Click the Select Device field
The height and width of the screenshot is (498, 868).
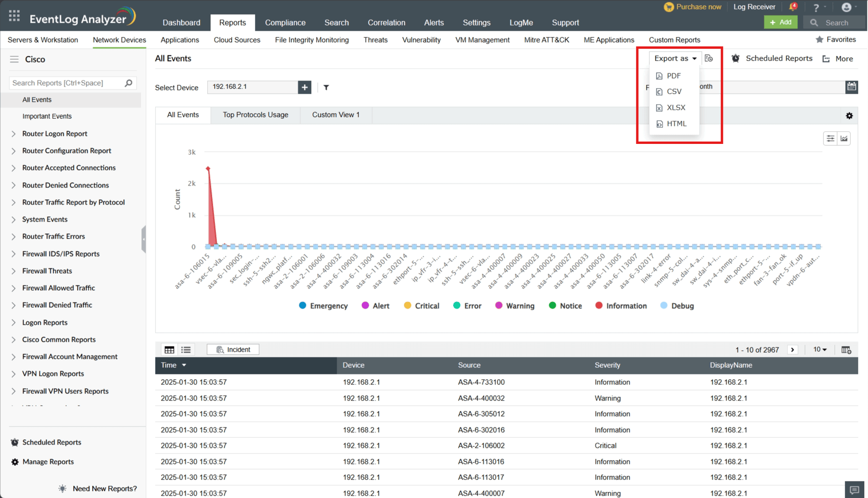click(253, 87)
